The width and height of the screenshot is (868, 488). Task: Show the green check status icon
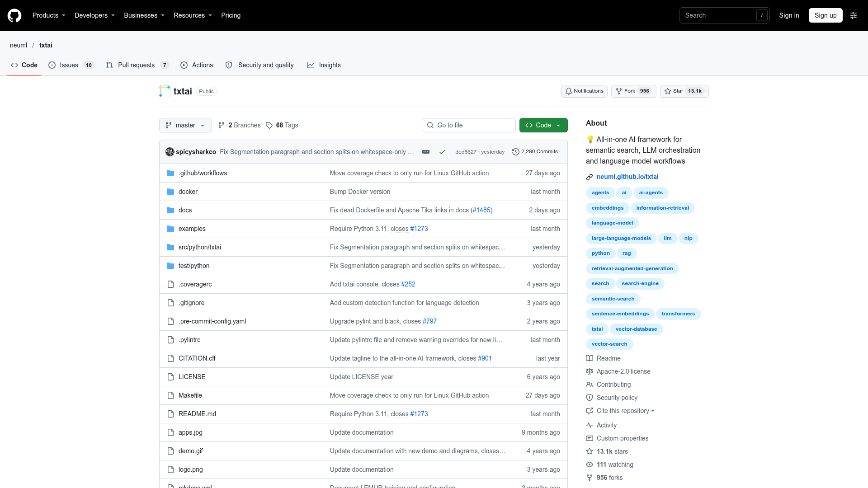tap(442, 152)
